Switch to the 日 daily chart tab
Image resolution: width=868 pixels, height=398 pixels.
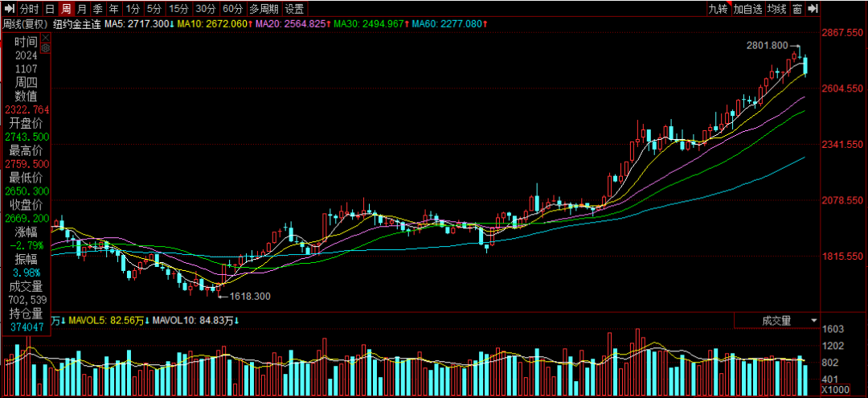(x=50, y=9)
